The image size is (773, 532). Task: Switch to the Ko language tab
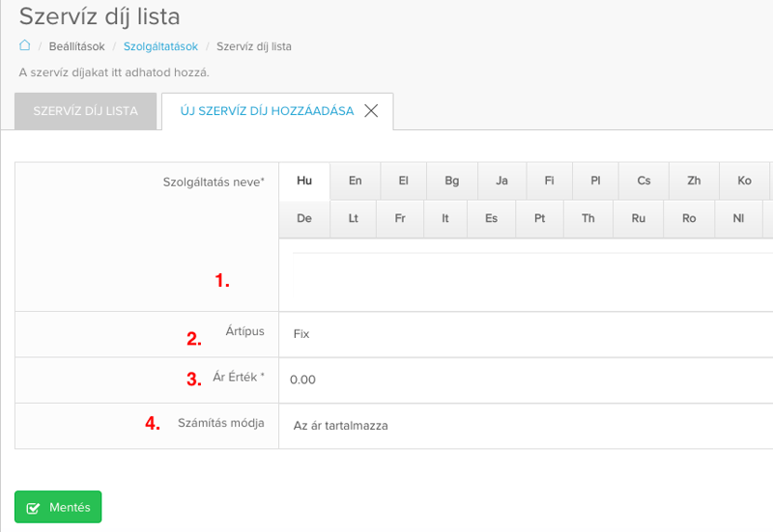point(744,181)
